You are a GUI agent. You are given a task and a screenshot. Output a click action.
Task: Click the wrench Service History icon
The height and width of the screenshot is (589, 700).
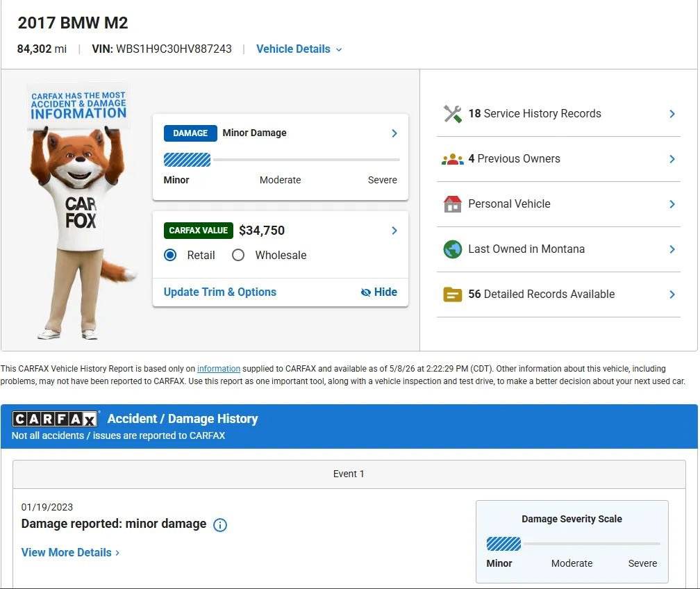click(x=452, y=114)
